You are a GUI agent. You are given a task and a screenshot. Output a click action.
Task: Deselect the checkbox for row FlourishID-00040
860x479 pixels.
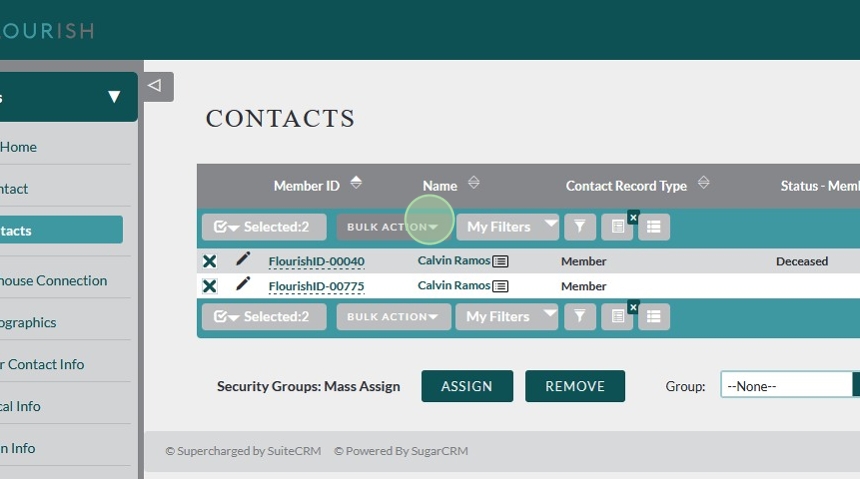click(x=209, y=261)
